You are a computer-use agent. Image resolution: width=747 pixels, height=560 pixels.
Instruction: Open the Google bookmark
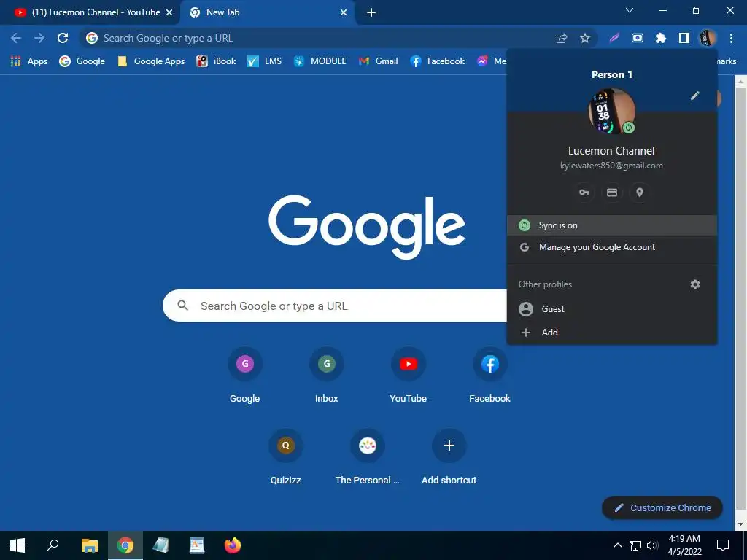(x=82, y=61)
